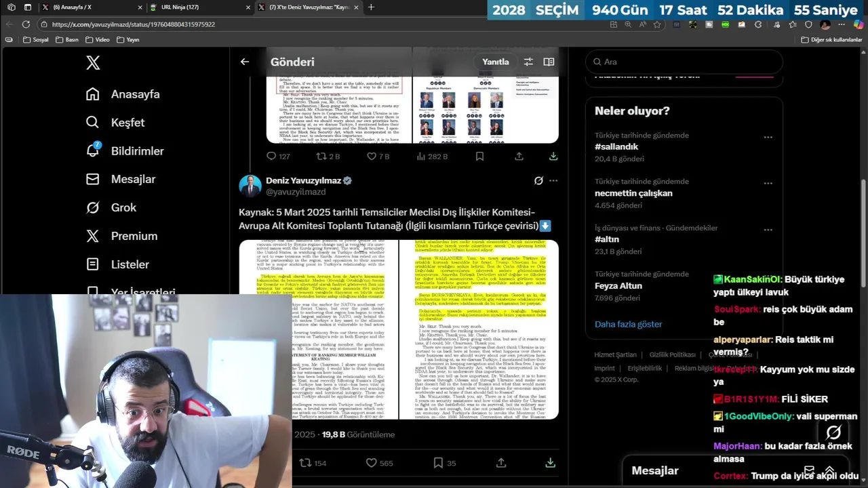Open Hizmet Şartları footer link
The height and width of the screenshot is (488, 868).
click(616, 354)
